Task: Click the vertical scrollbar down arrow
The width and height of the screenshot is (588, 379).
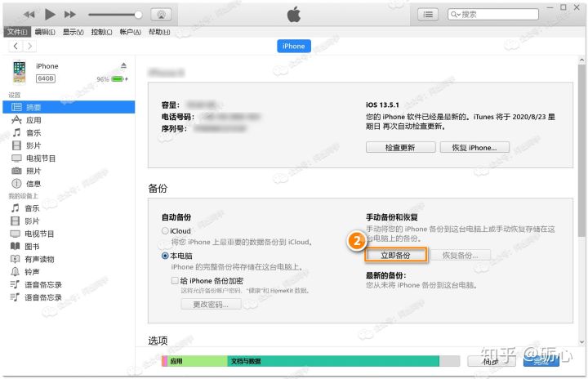Action: tap(581, 342)
